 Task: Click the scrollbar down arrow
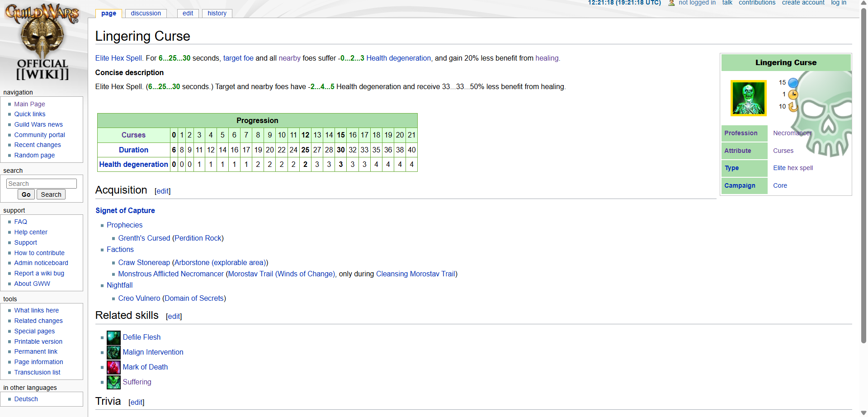[863, 413]
